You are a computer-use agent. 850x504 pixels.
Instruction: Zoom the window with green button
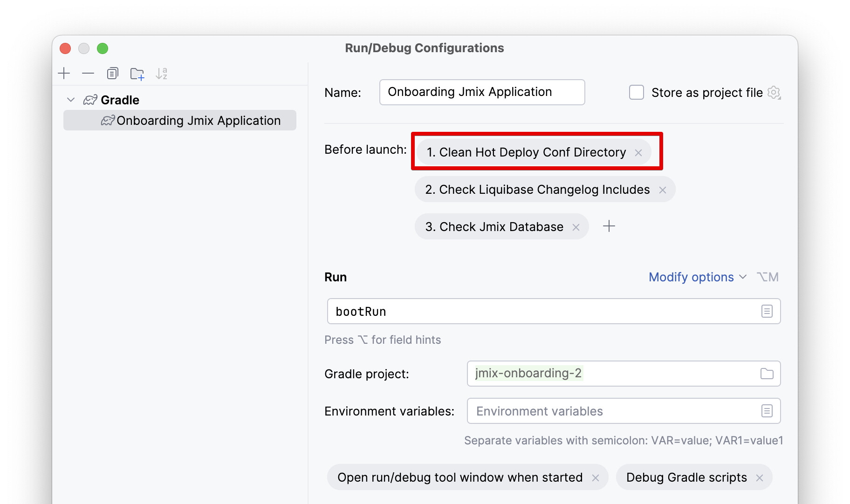pyautogui.click(x=103, y=48)
